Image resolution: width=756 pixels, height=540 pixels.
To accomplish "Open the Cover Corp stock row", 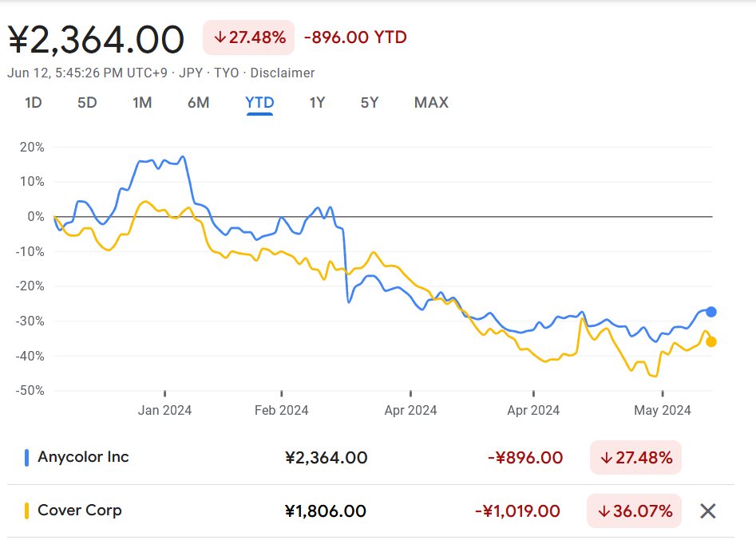I will point(80,510).
